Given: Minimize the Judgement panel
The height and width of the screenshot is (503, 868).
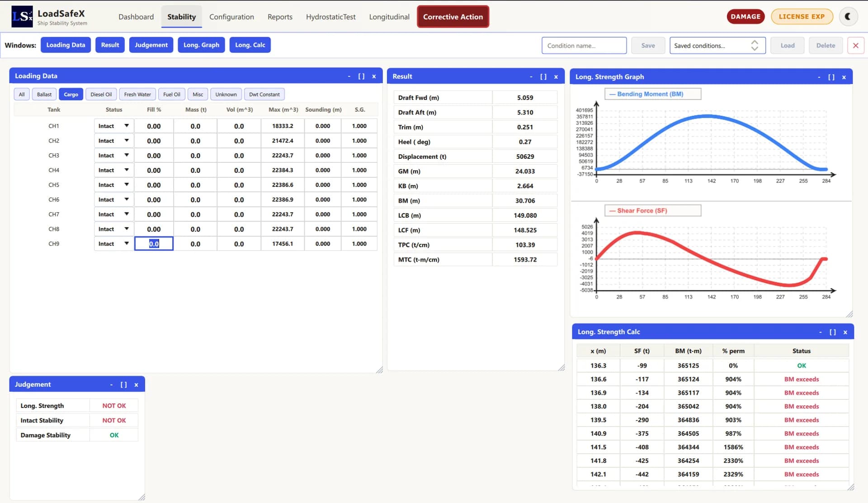Looking at the screenshot, I should coord(111,384).
